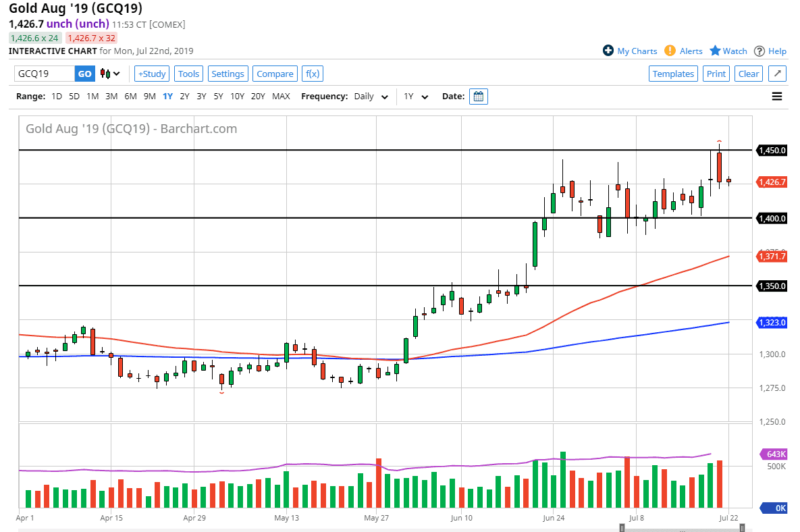Click the GO button

click(84, 74)
